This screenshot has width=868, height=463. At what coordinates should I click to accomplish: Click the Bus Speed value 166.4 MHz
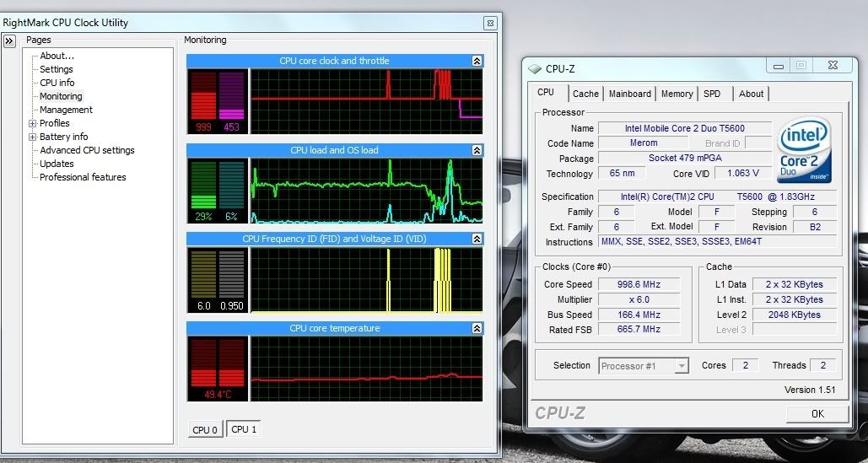pyautogui.click(x=639, y=315)
